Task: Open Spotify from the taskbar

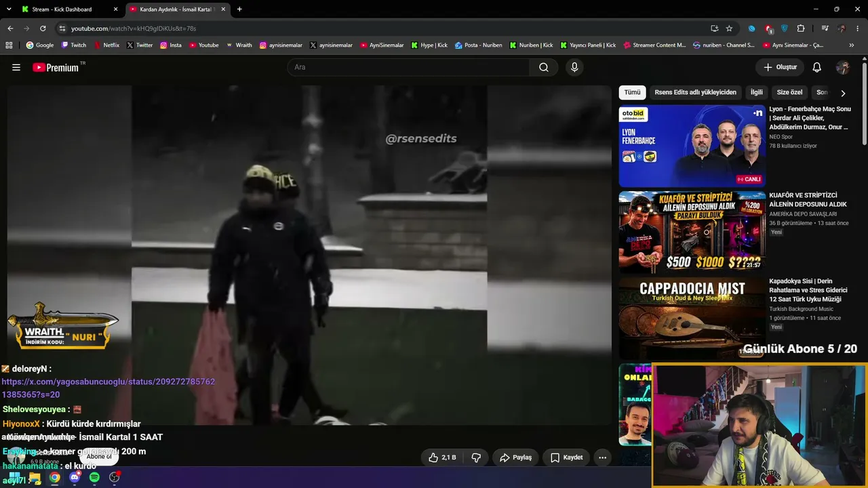Action: click(94, 477)
